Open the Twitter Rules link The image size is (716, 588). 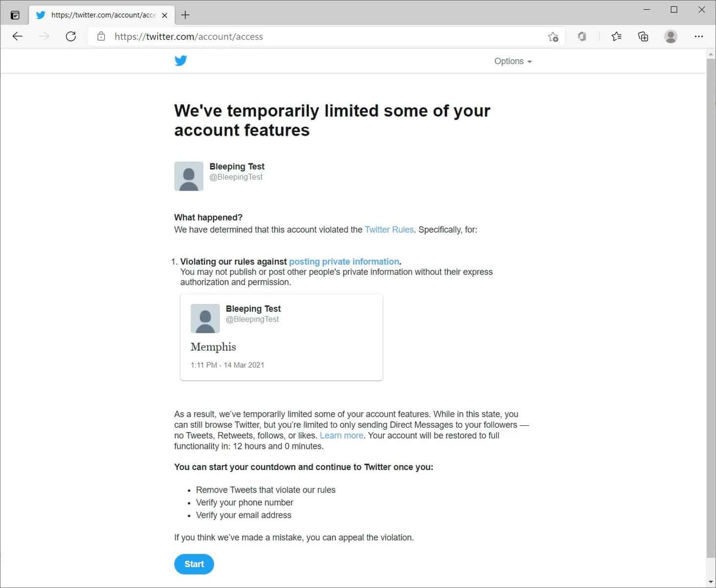(389, 230)
